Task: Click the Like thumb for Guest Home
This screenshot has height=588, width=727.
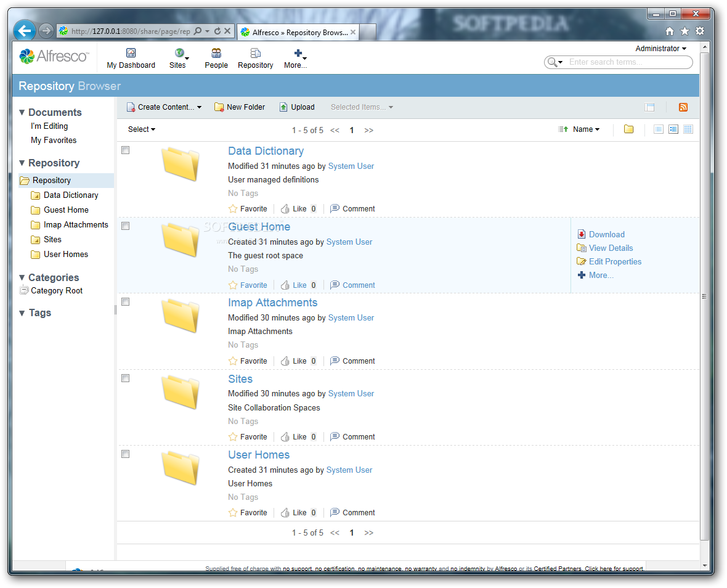Action: pyautogui.click(x=285, y=285)
